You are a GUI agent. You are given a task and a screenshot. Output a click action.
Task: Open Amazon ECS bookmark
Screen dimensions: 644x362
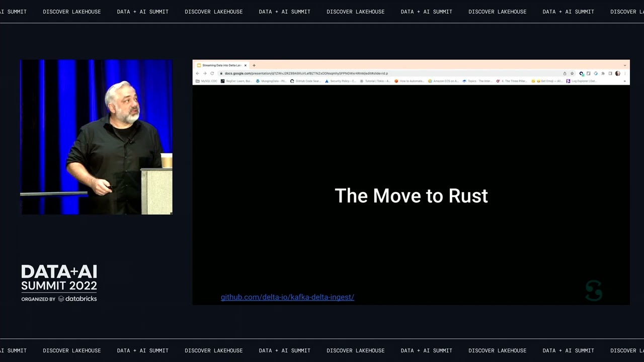pos(443,81)
